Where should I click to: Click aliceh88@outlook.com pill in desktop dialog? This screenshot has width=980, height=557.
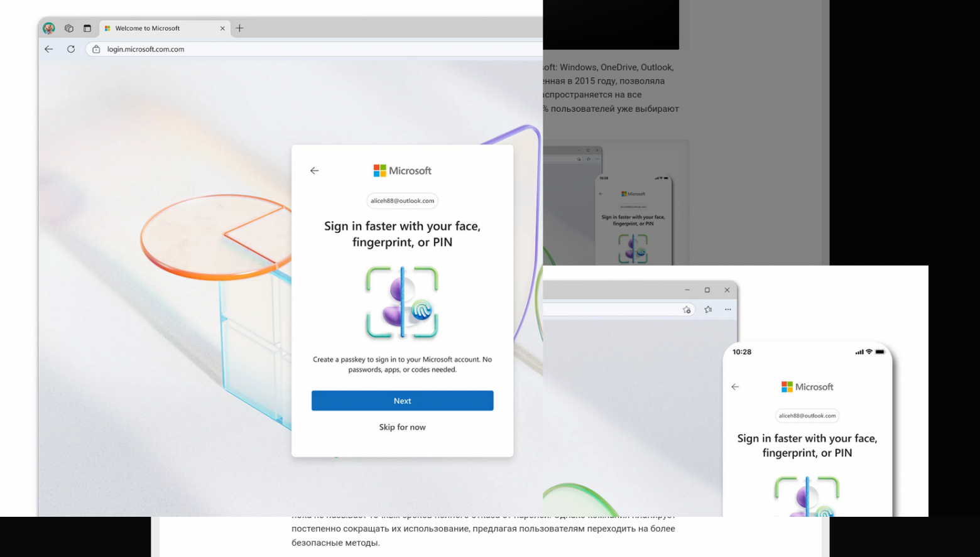[403, 201]
